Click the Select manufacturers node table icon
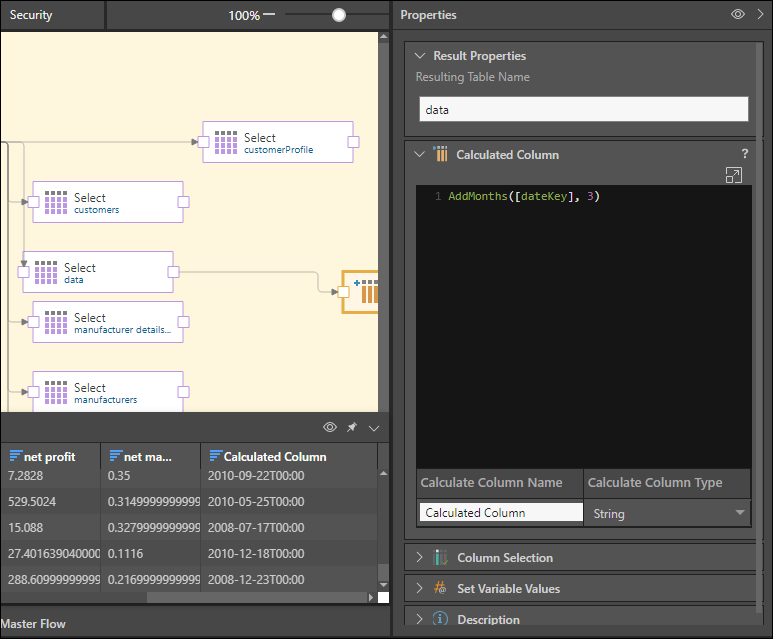773x639 pixels. 56,392
